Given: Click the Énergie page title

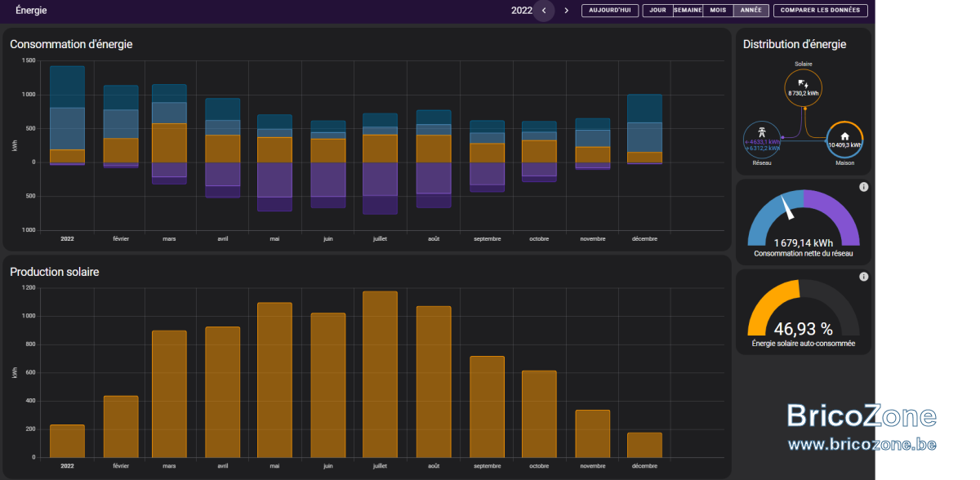Looking at the screenshot, I should click(x=31, y=11).
